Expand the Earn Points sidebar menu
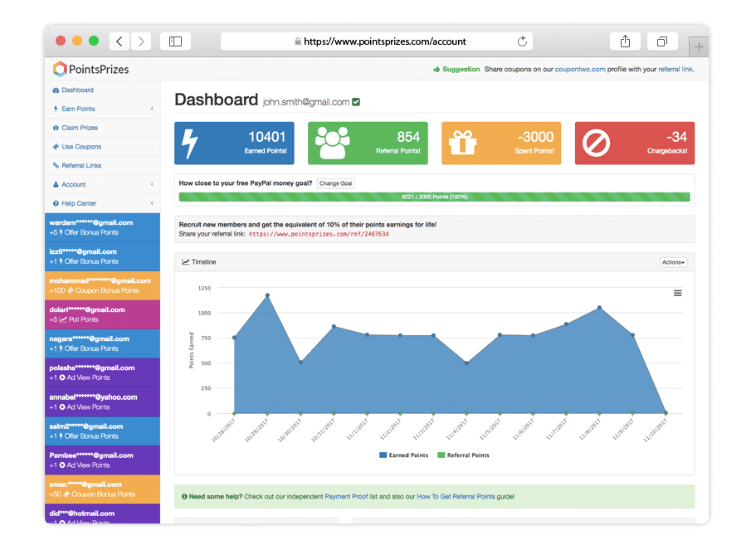This screenshot has width=756, height=560. tap(102, 109)
